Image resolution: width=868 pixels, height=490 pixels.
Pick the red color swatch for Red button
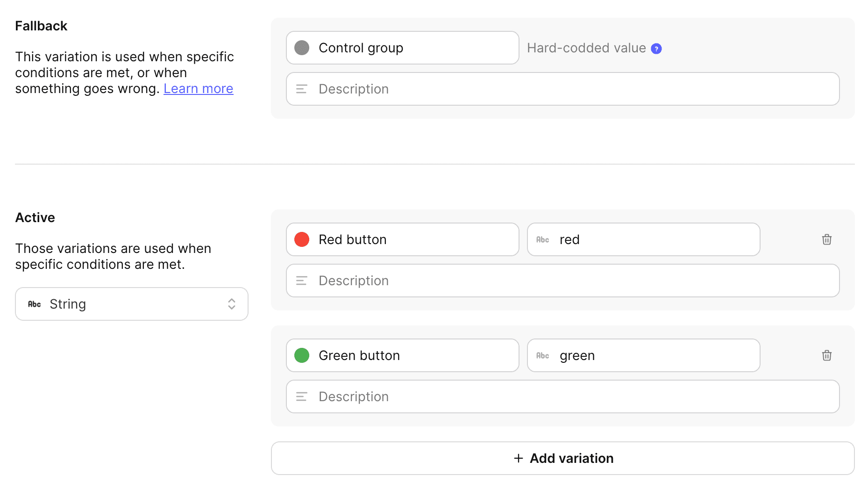click(302, 239)
